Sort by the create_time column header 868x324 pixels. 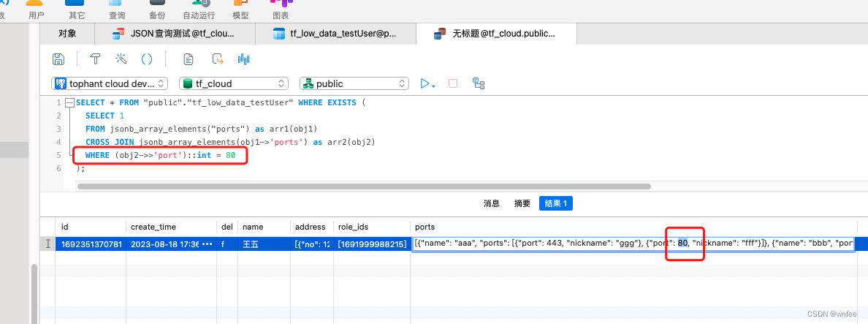(x=171, y=227)
